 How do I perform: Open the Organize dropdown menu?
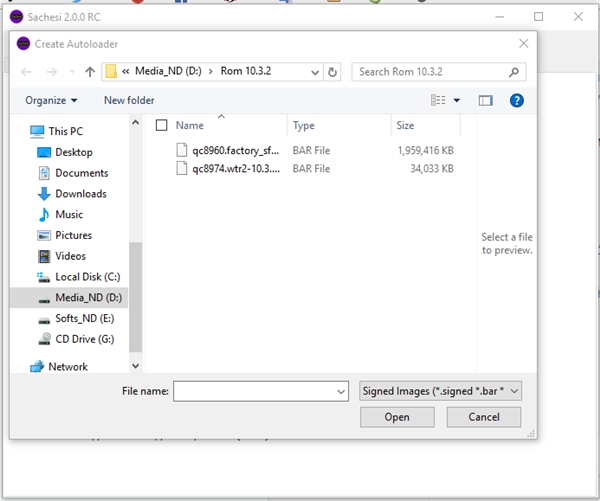click(x=51, y=100)
